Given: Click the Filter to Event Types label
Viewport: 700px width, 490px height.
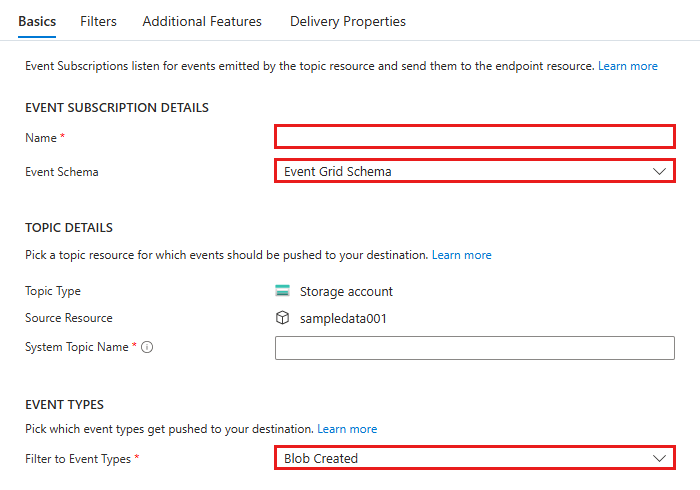Looking at the screenshot, I should pos(78,458).
